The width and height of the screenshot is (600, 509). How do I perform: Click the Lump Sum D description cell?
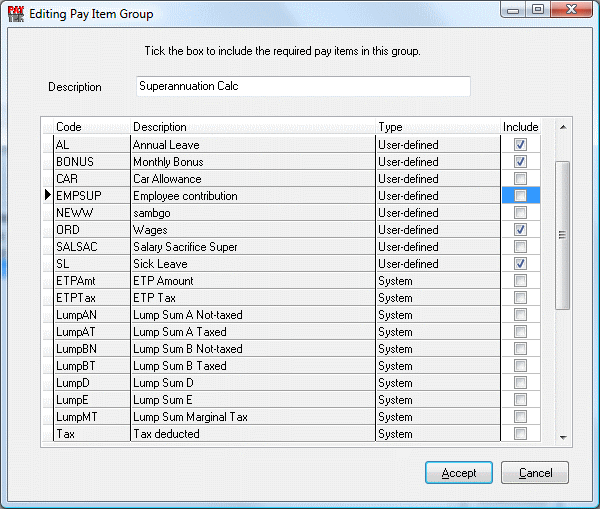click(x=253, y=382)
